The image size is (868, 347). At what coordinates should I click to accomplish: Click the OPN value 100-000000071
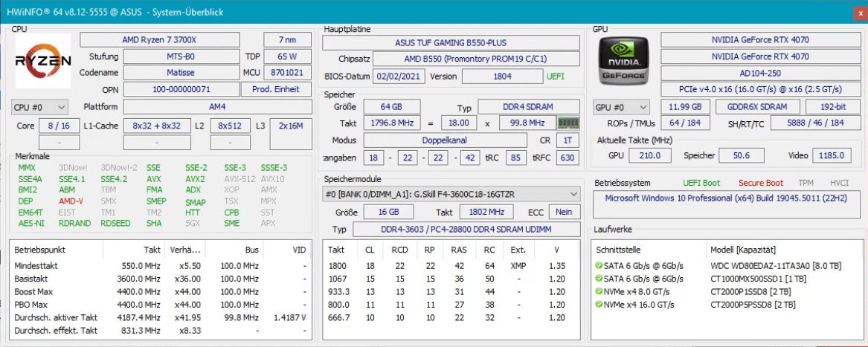[181, 89]
